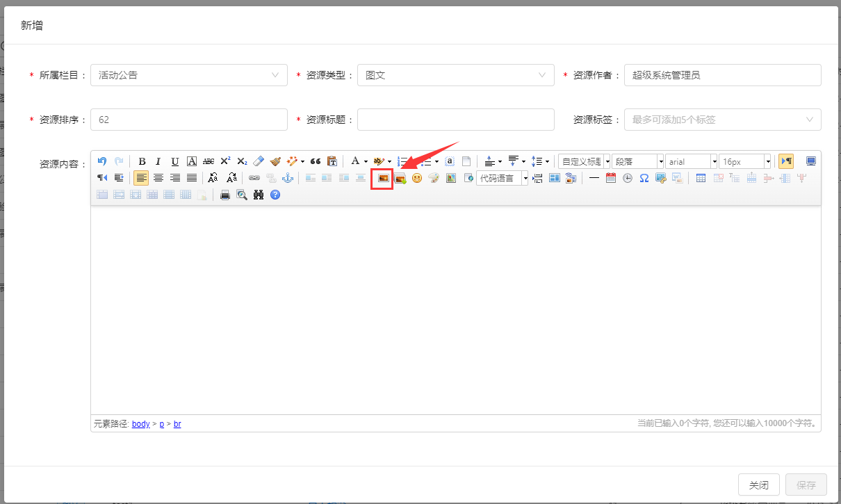The image size is (841, 504).
Task: Toggle the font border (boxed A) option
Action: point(192,161)
